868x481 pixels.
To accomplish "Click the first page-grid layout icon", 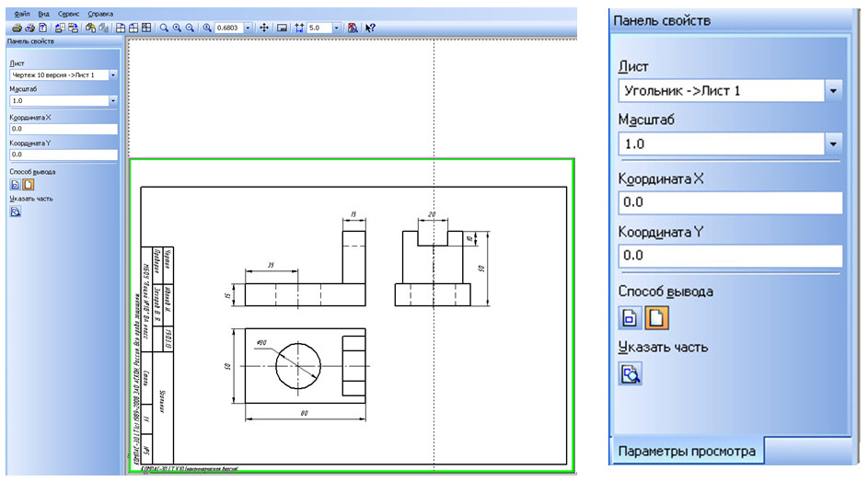I will tap(121, 28).
